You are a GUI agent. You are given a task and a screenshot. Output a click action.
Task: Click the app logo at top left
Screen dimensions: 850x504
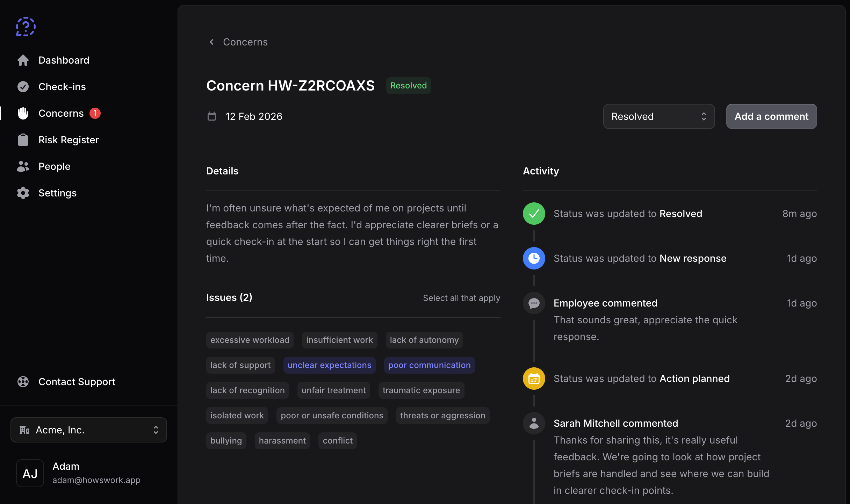(25, 26)
